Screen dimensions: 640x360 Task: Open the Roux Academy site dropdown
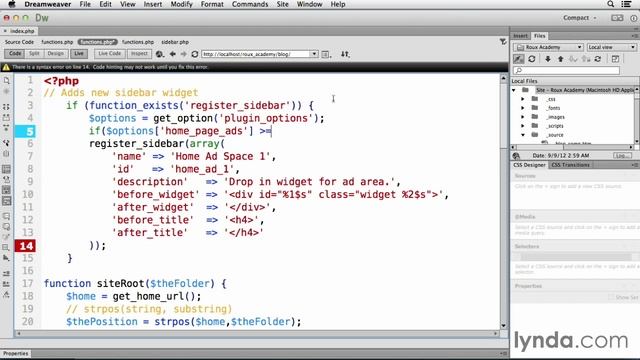coord(549,47)
